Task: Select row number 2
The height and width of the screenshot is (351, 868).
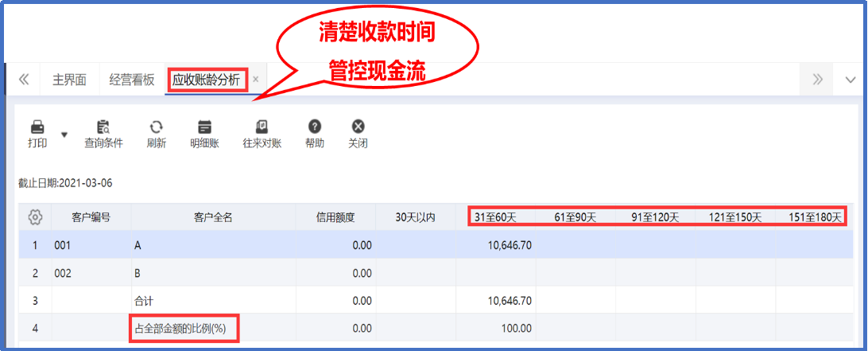Action: click(35, 273)
